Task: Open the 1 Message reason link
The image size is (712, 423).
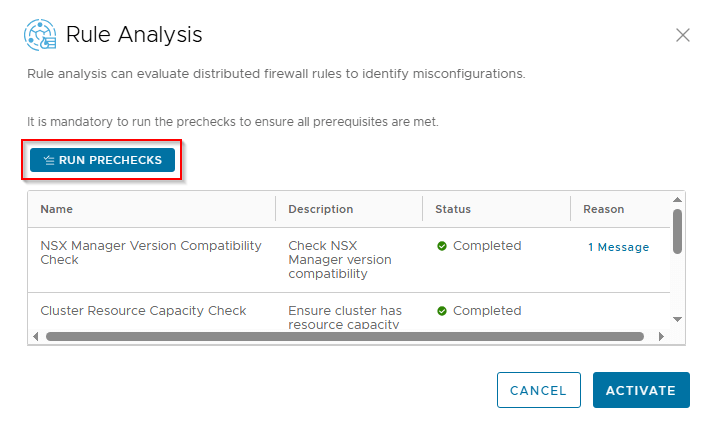Action: [618, 247]
